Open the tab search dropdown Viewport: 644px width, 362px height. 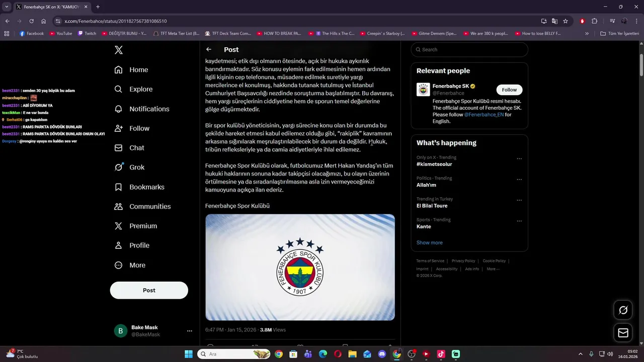pyautogui.click(x=7, y=7)
